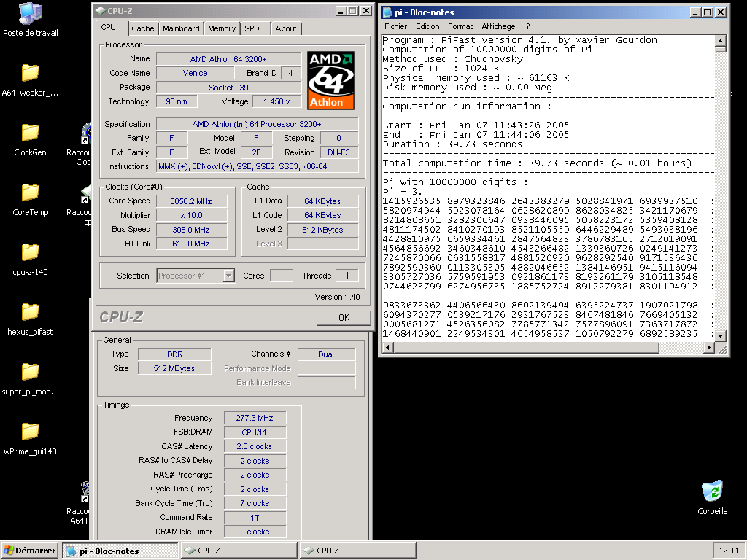
Task: Open the Format menu in Bloc-notes
Action: (x=460, y=26)
